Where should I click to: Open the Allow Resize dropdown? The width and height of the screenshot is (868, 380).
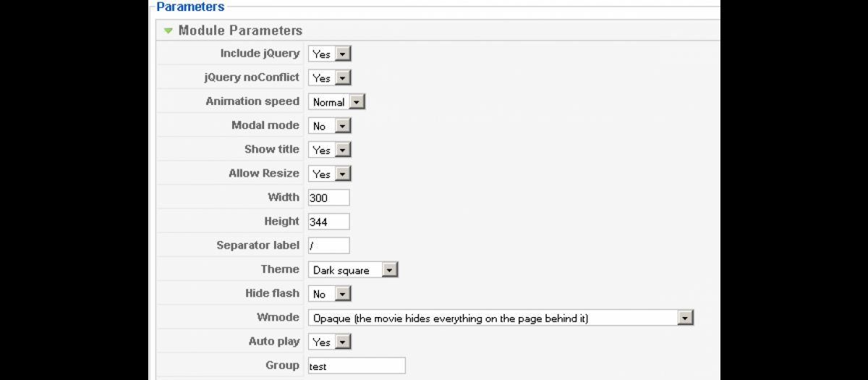(x=329, y=174)
